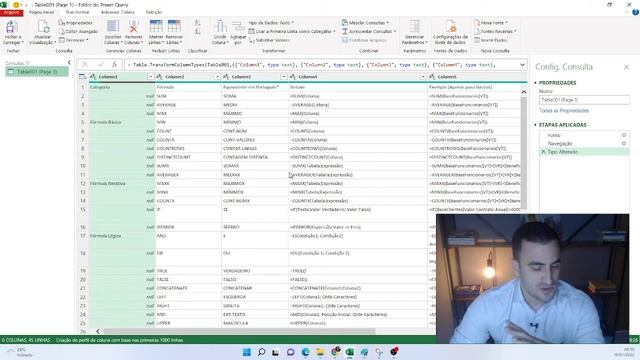Click the scroll-up arrow of the grid
The height and width of the screenshot is (360, 640).
(524, 92)
